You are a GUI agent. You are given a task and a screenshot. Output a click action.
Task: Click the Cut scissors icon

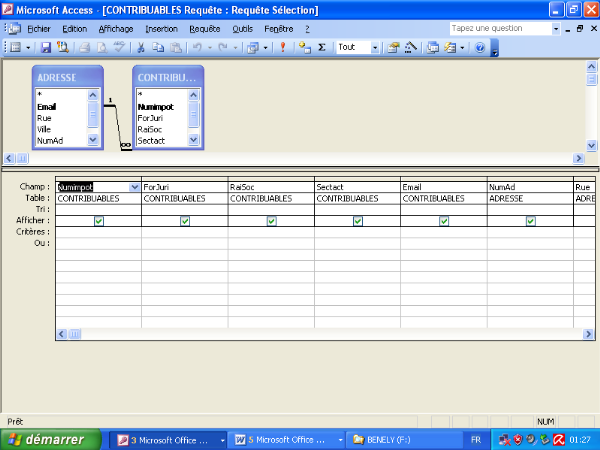pyautogui.click(x=141, y=47)
